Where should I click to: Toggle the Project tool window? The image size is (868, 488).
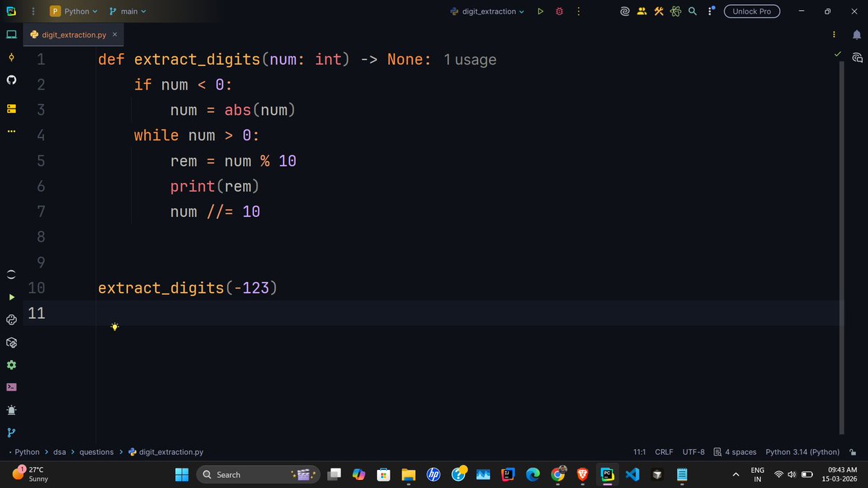(x=11, y=34)
